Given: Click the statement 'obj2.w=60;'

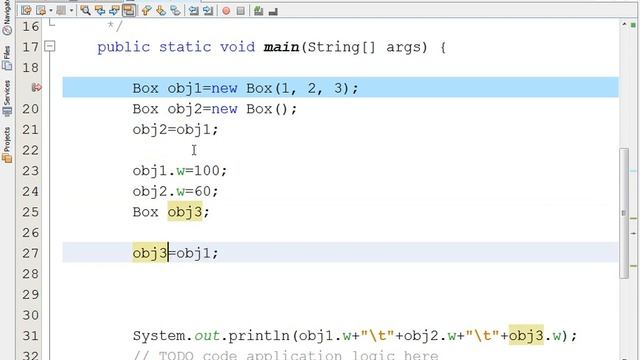Looking at the screenshot, I should point(176,191).
